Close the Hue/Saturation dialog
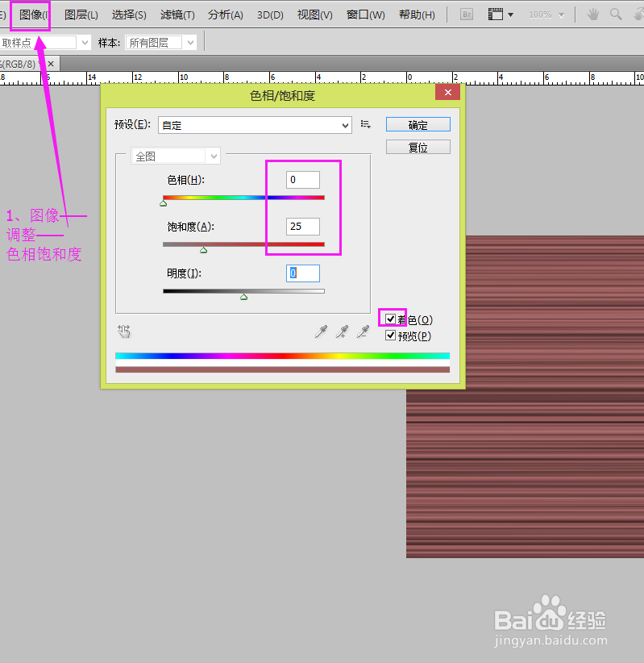This screenshot has height=663, width=644. coord(448,92)
